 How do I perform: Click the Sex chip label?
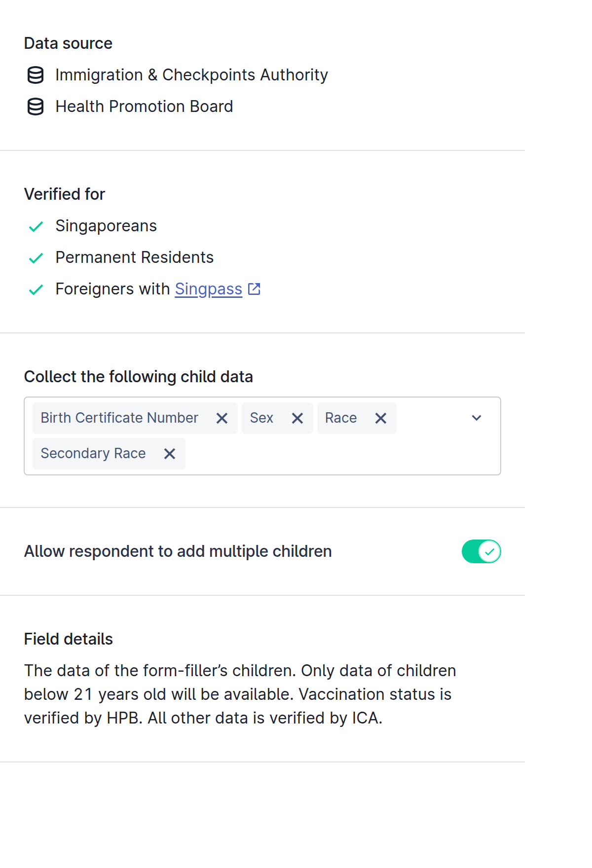tap(261, 418)
